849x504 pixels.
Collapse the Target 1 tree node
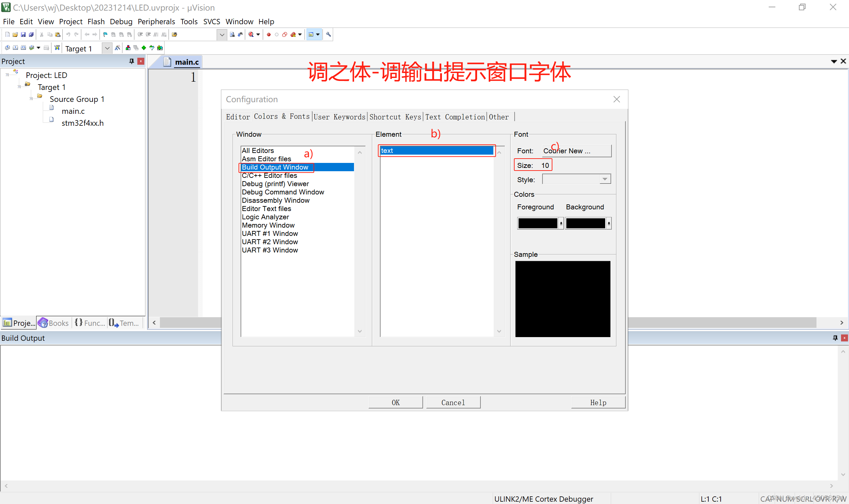coord(19,87)
